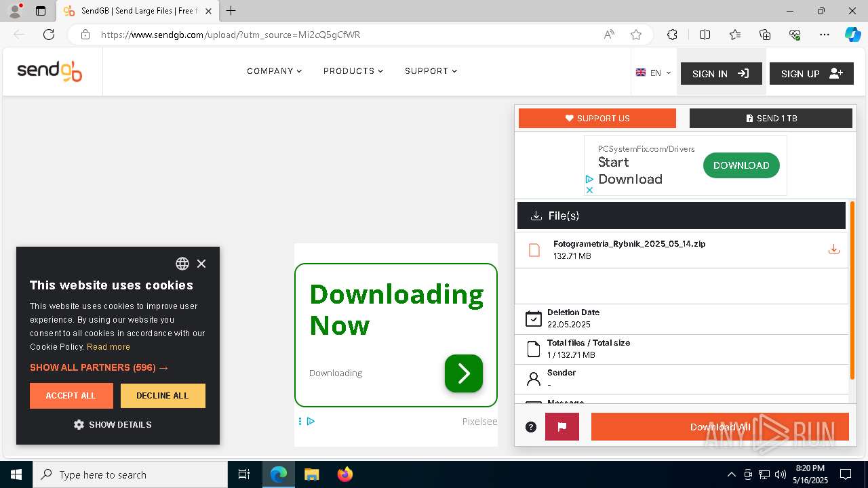Click the AdChoices icon below Downloading ad
Viewport: 868px width, 488px height.
[311, 421]
